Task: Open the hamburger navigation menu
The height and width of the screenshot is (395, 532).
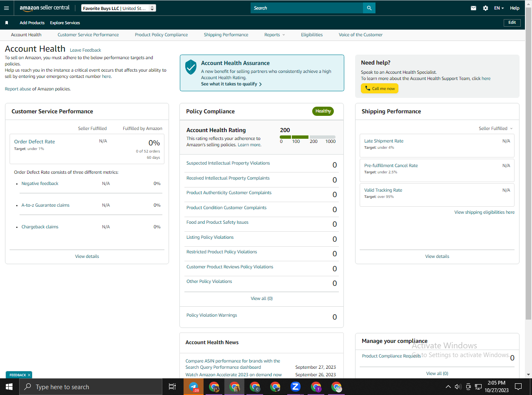Action: coord(6,8)
